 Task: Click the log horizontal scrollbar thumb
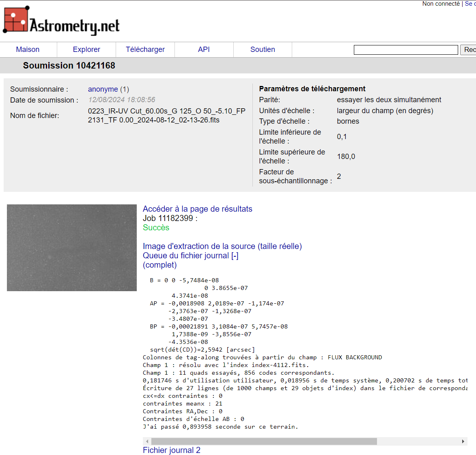tap(264, 441)
